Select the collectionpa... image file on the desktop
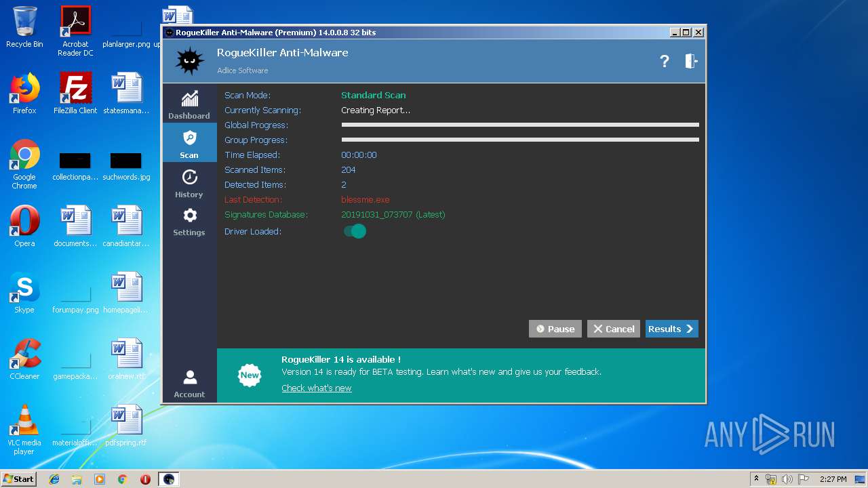The height and width of the screenshot is (488, 868). [75, 165]
